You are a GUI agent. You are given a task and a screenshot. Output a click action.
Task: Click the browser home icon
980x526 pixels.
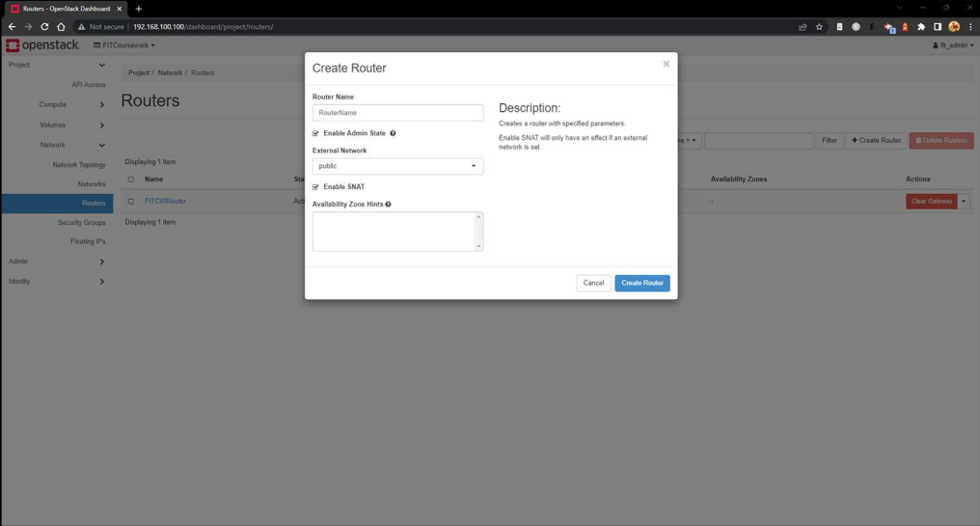click(x=61, y=27)
